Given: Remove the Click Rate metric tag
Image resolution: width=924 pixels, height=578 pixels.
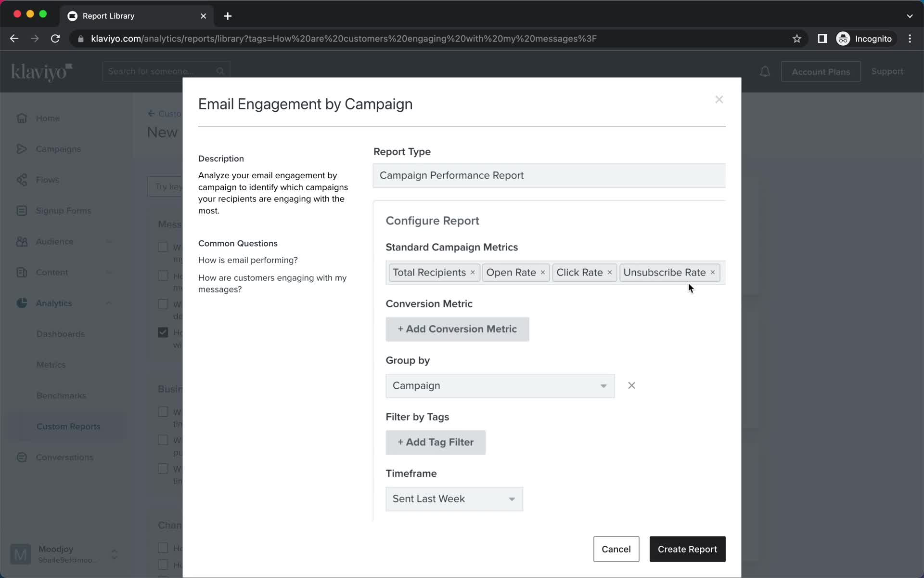Looking at the screenshot, I should (x=610, y=272).
